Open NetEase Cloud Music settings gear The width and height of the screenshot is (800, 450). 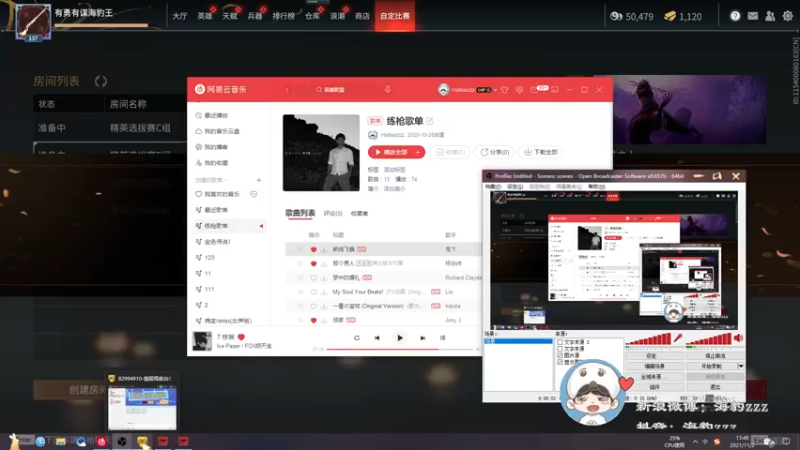[x=519, y=90]
